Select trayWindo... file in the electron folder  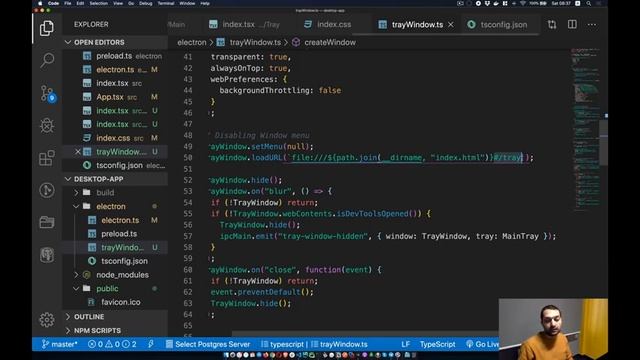tap(115, 247)
